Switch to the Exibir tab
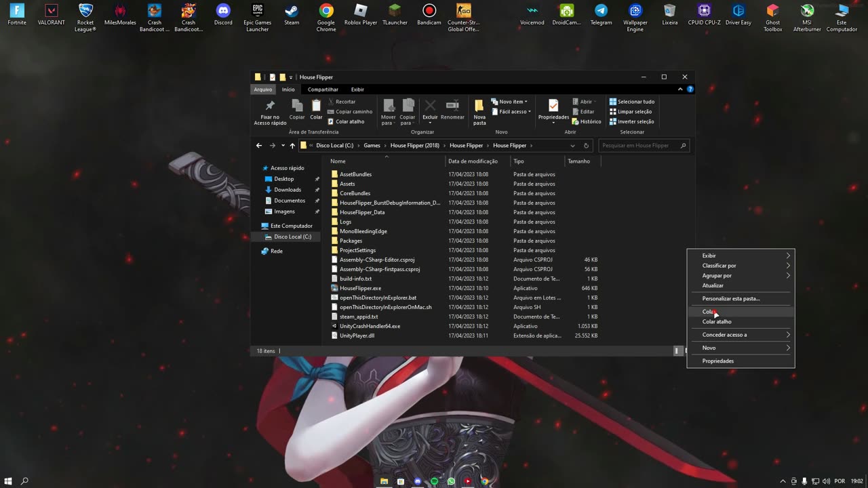The width and height of the screenshot is (868, 488). click(x=357, y=89)
